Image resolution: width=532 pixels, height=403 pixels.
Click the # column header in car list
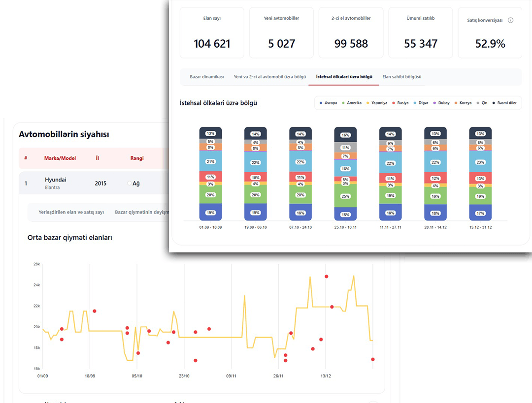(26, 158)
